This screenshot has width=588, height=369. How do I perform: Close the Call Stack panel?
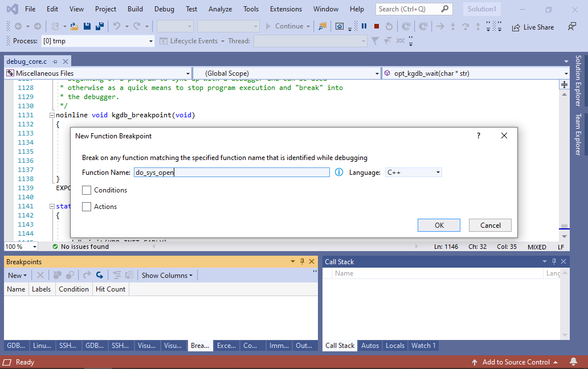[563, 261]
